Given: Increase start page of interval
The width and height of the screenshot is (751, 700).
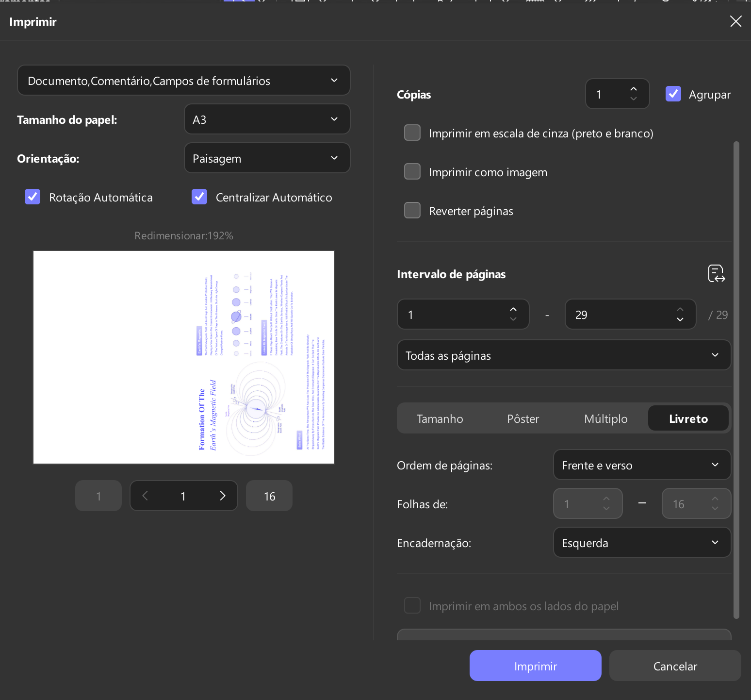Looking at the screenshot, I should [x=513, y=309].
